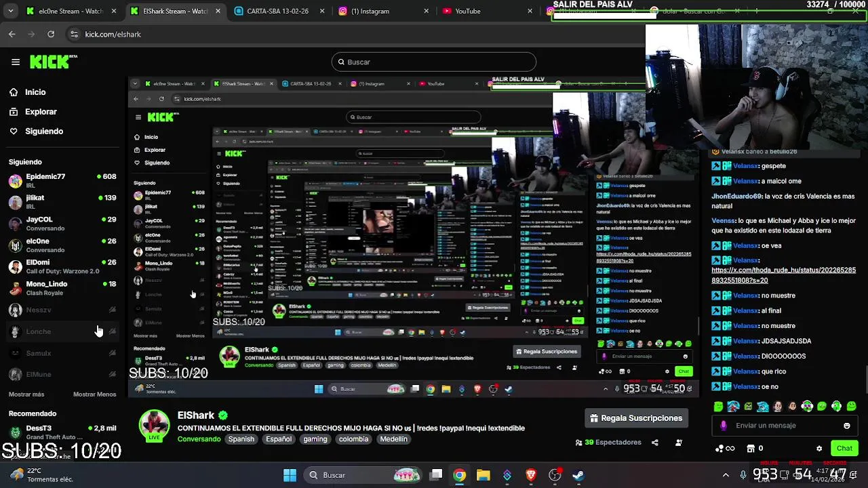Select the angry green square emote
Viewport: 868px width, 488px height.
tap(747, 407)
